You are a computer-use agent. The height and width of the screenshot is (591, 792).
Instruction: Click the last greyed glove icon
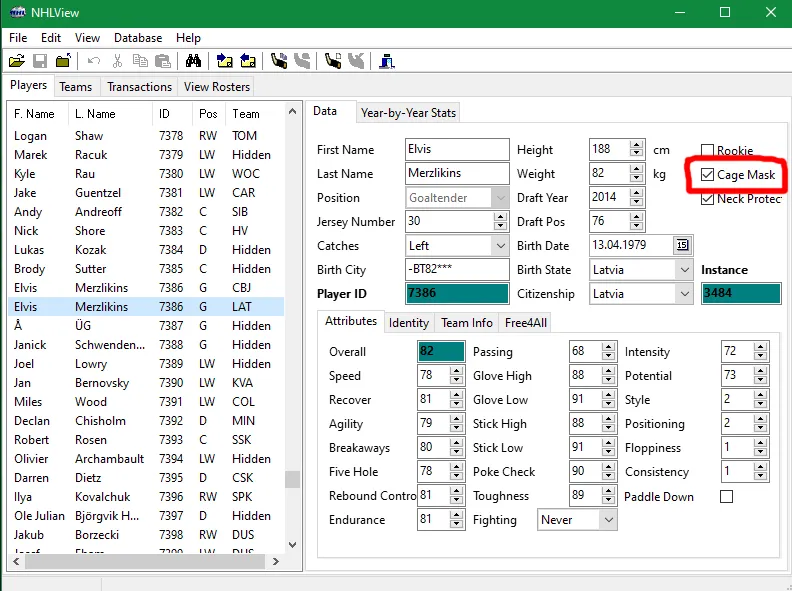[356, 61]
